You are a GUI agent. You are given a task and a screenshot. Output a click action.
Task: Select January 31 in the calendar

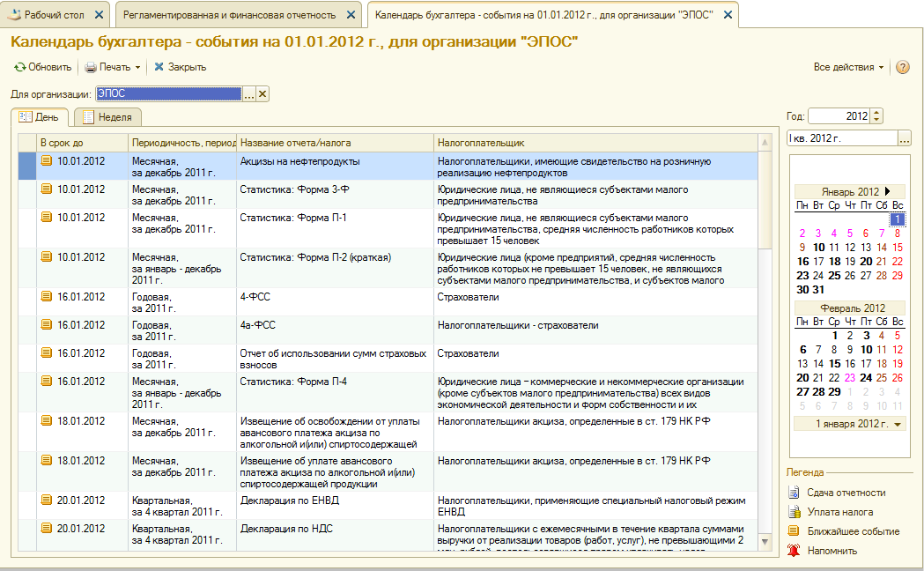tap(818, 290)
